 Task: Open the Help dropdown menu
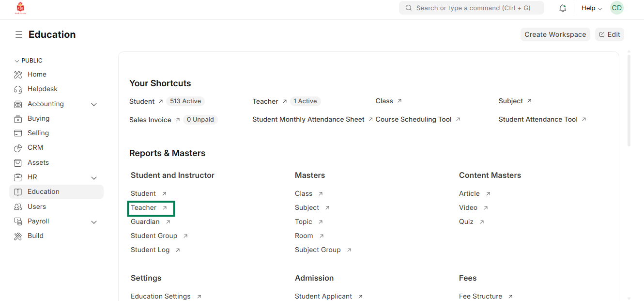[x=591, y=8]
